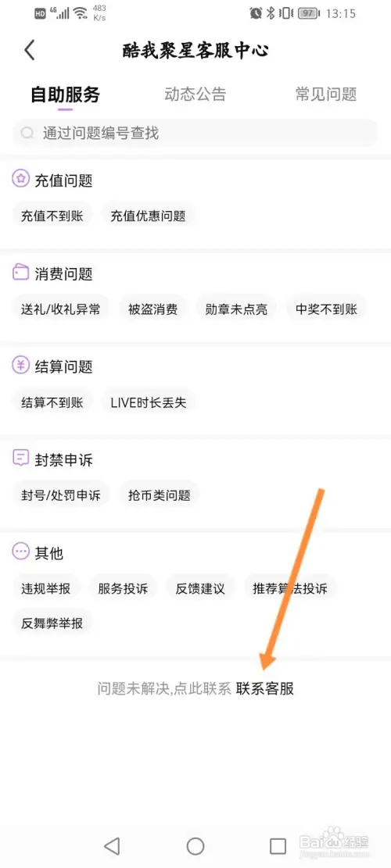The height and width of the screenshot is (868, 391).
Task: Tap the Android home circle button
Action: pyautogui.click(x=195, y=845)
